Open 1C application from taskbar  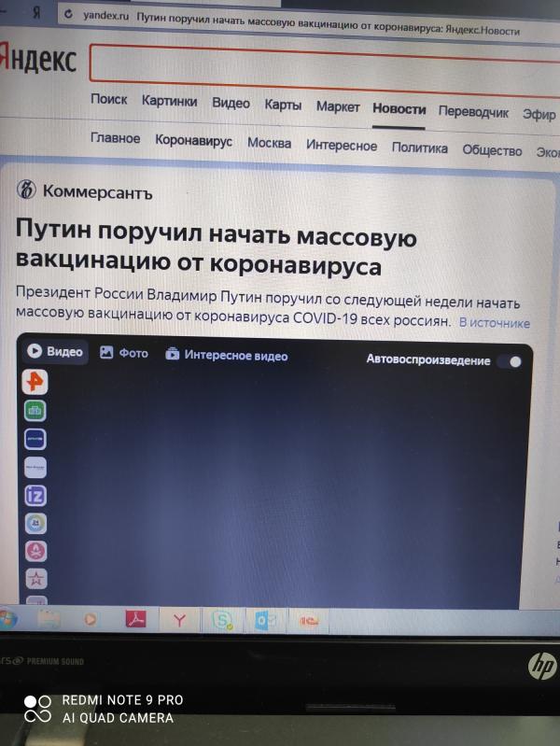pos(308,621)
